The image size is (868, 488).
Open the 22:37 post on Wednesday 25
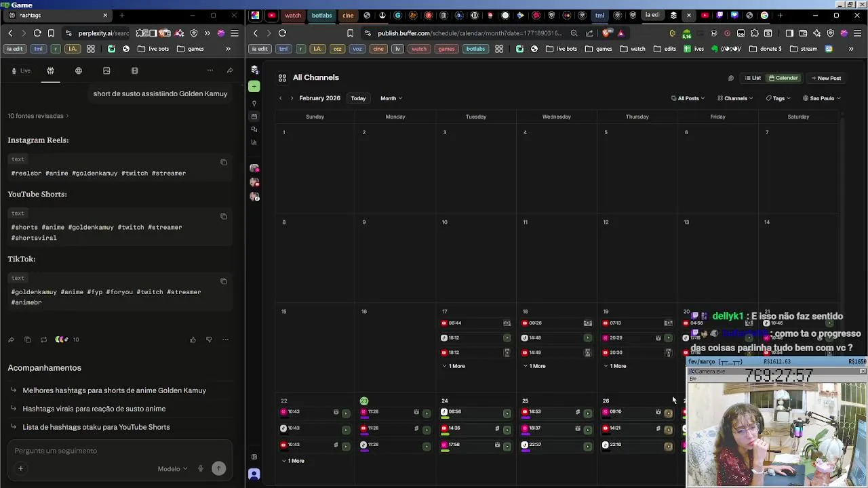pos(556,445)
